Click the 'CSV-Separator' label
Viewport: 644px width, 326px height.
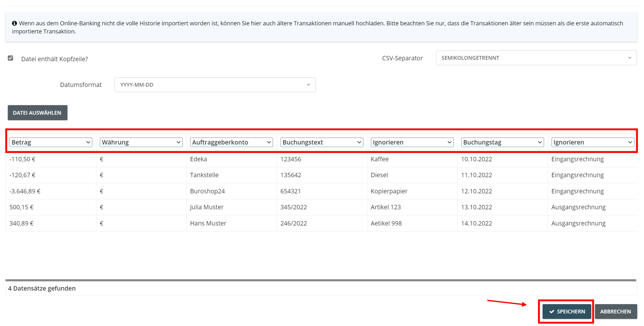(x=402, y=58)
